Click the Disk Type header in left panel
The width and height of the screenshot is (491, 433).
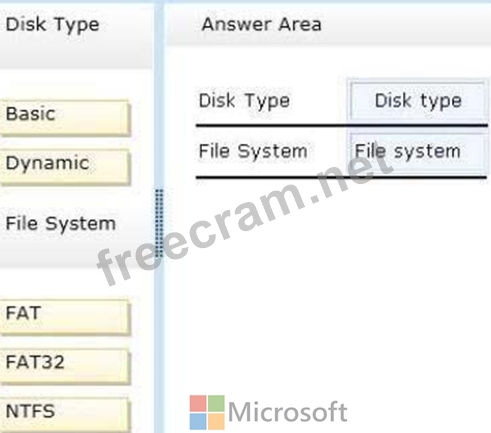click(53, 25)
